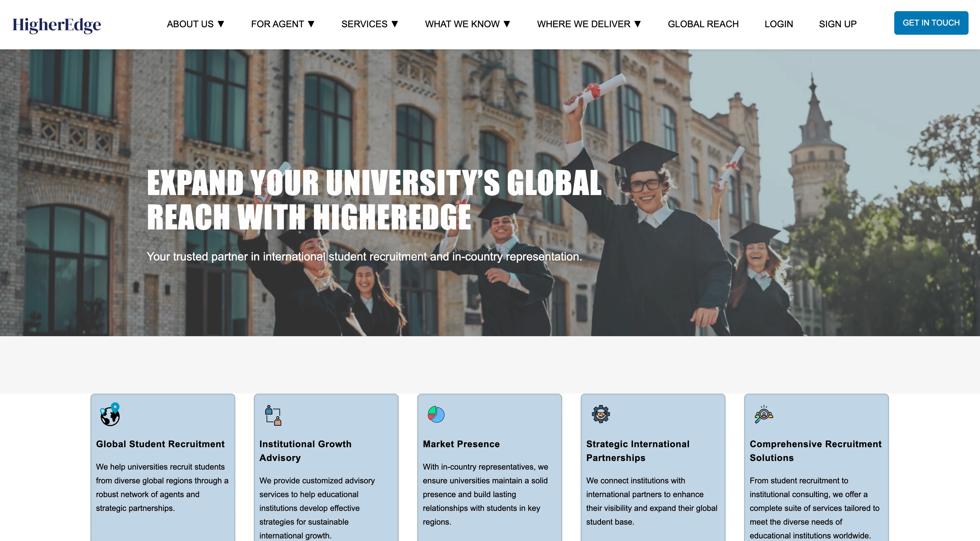Click the Strategic International Partnerships heading
The width and height of the screenshot is (980, 541).
click(637, 451)
